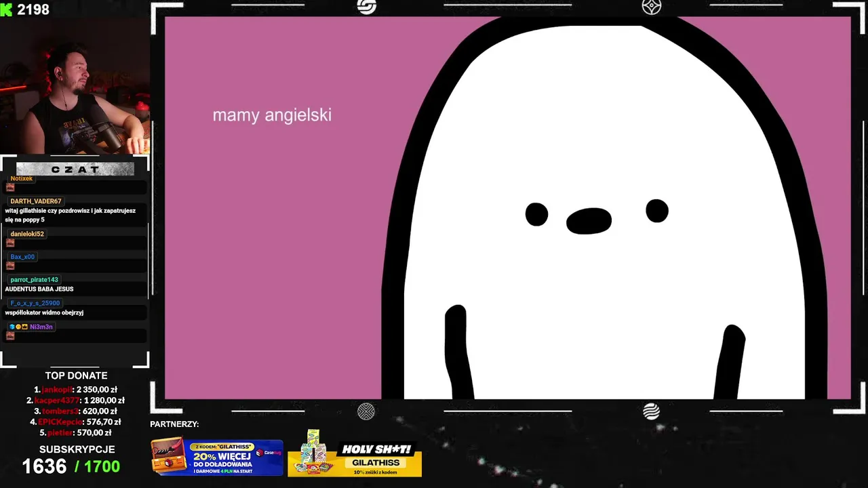Select username parrot_pirate143 in chat
This screenshot has height=488, width=868.
click(x=34, y=279)
